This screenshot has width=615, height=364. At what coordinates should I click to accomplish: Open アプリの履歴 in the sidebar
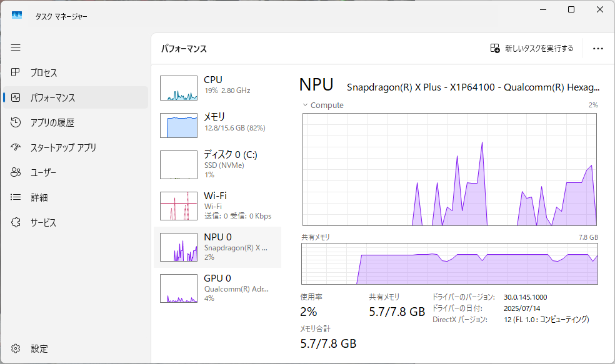pyautogui.click(x=44, y=122)
